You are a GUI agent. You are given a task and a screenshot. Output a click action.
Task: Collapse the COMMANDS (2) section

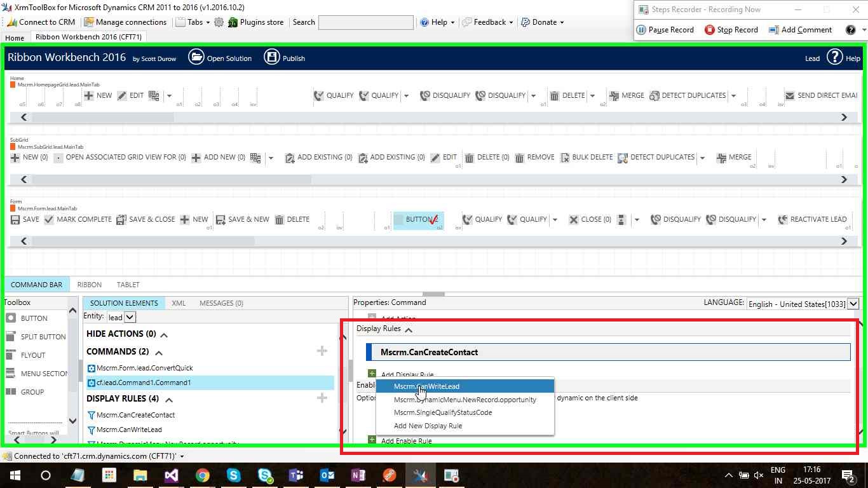159,353
